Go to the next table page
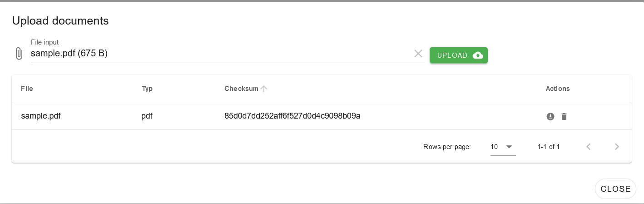Viewport: 644px width, 204px height. [x=617, y=147]
